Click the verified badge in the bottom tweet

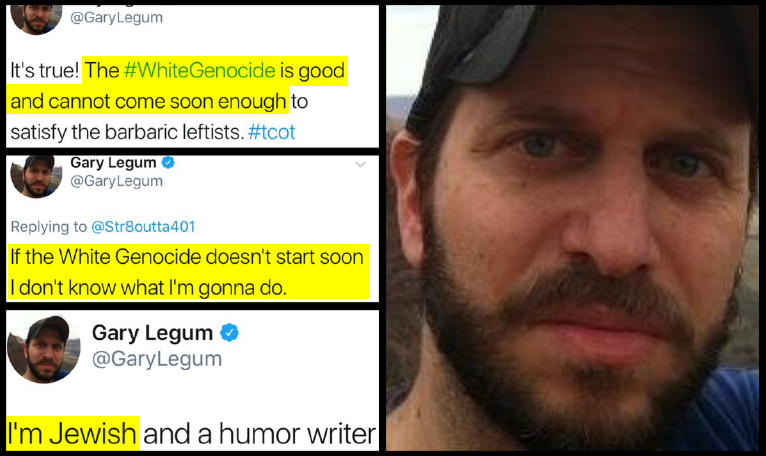click(x=229, y=333)
